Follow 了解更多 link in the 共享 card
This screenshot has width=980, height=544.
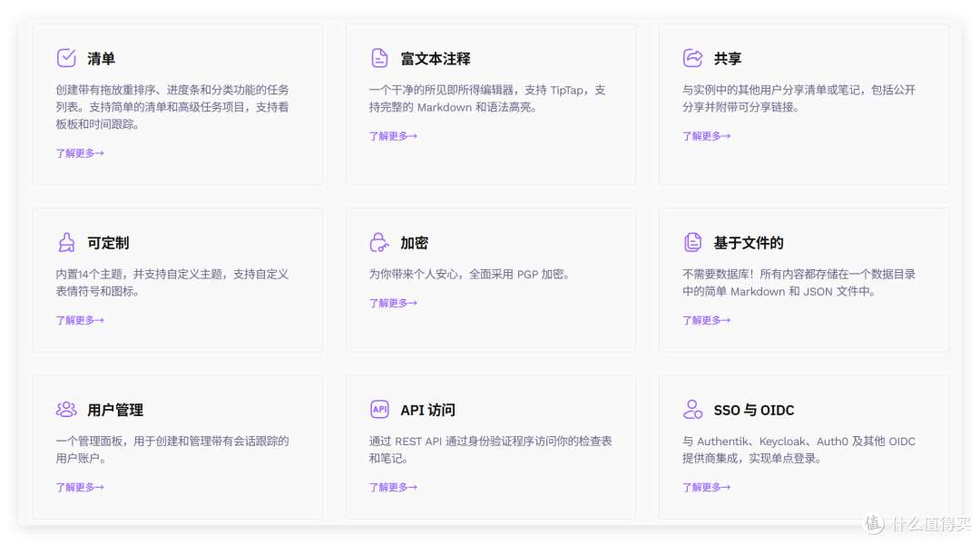tap(706, 136)
